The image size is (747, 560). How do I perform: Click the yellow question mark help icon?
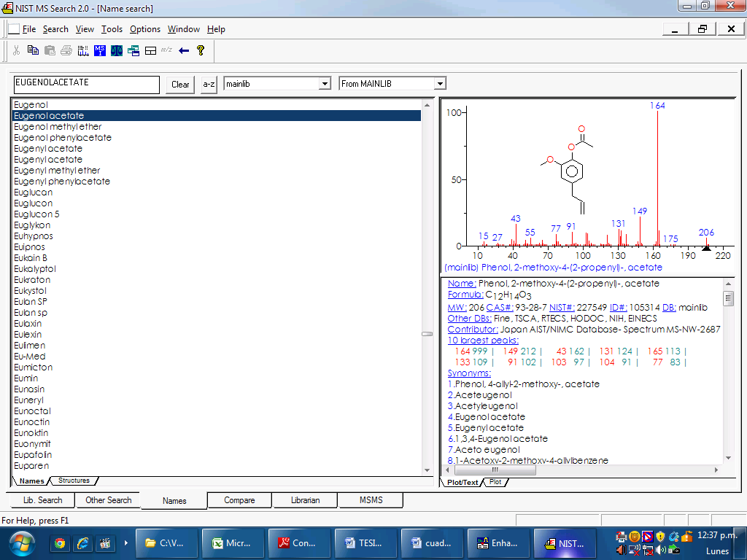201,50
